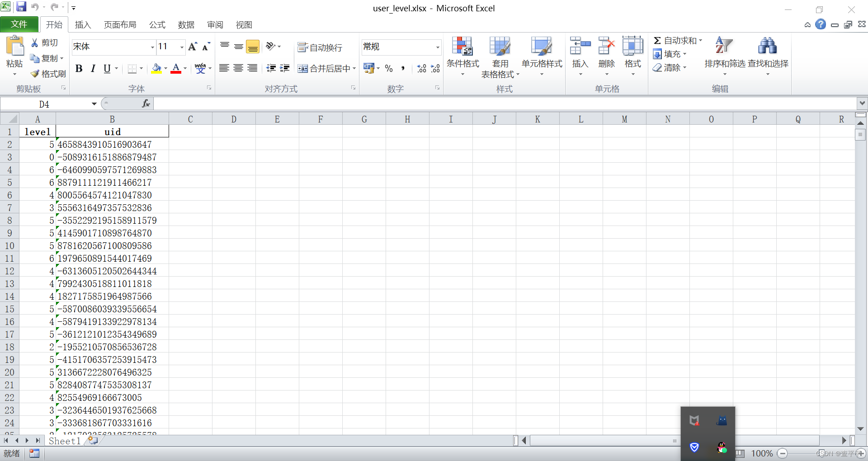Toggle Italic formatting

93,68
